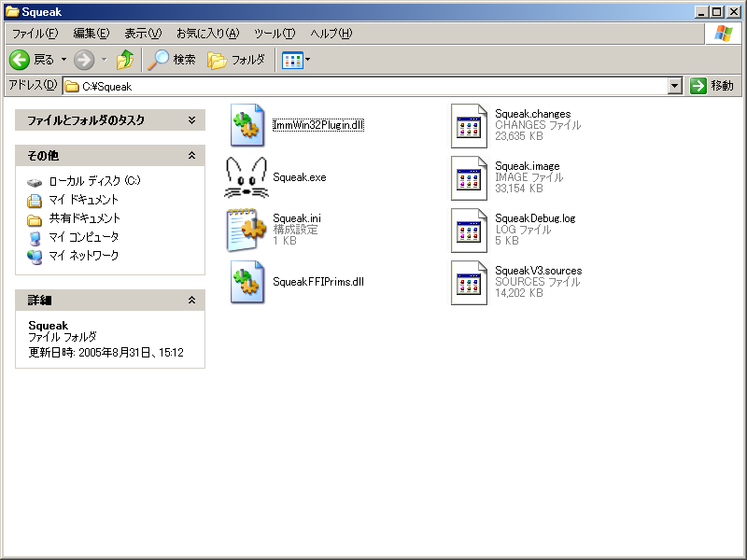Collapse the その他 panel

tap(191, 155)
